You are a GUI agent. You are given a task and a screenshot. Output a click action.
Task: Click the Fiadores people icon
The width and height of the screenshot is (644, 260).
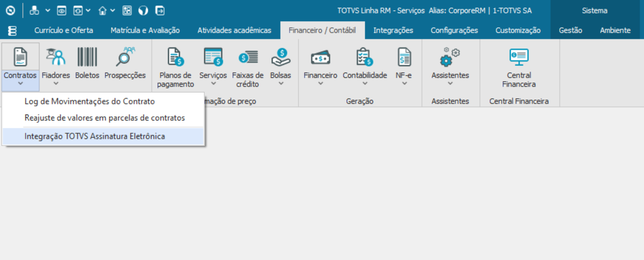(56, 57)
